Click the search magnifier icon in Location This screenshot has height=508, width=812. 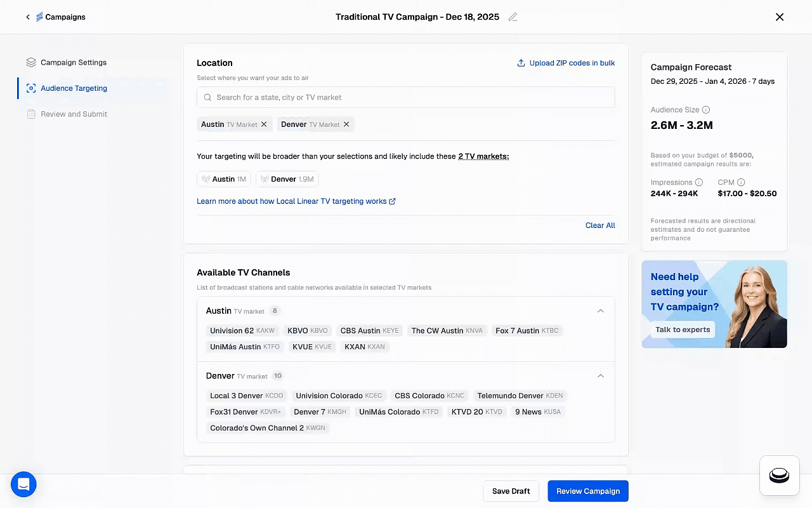click(207, 97)
